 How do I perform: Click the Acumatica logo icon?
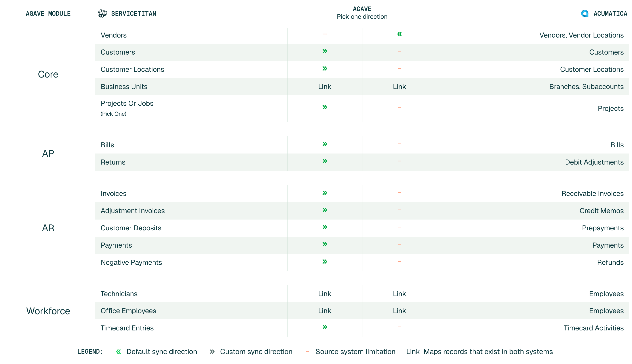click(x=584, y=13)
